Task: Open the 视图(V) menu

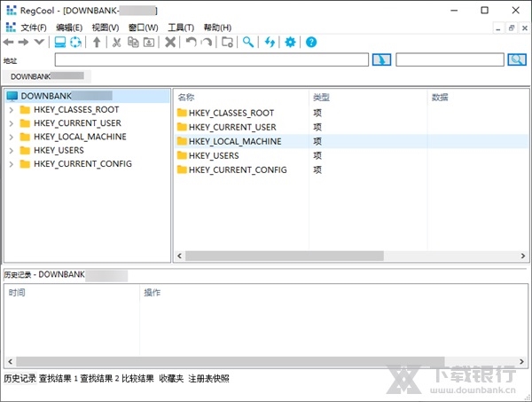Action: (x=106, y=28)
